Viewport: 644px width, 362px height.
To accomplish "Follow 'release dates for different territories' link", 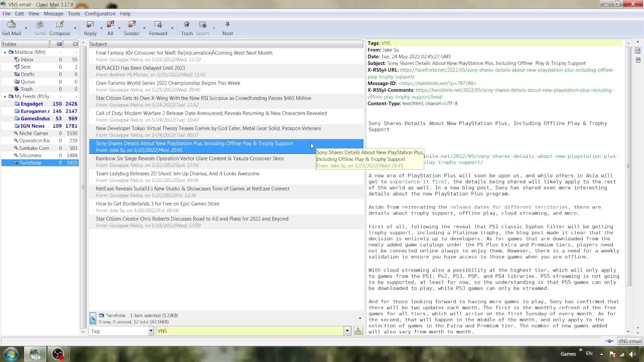I will click(509, 207).
